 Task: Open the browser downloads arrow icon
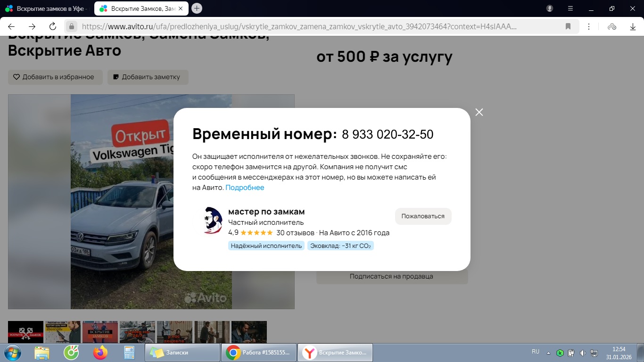pyautogui.click(x=633, y=26)
